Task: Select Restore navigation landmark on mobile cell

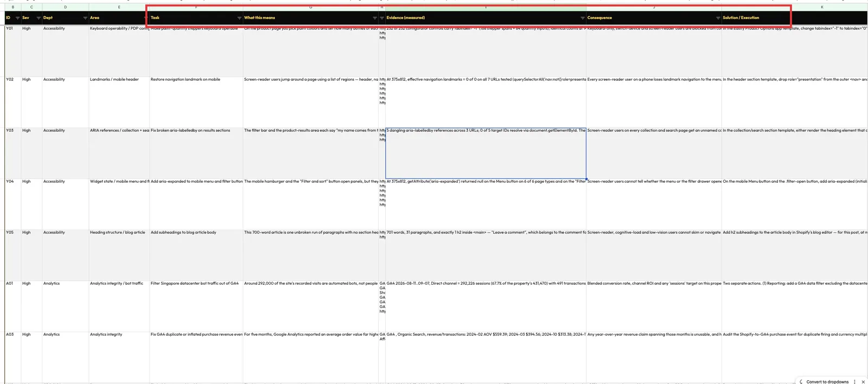Action: point(196,102)
